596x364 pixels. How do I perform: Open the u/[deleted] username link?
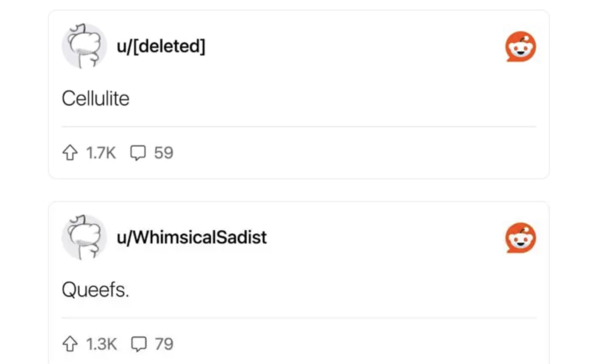click(161, 46)
